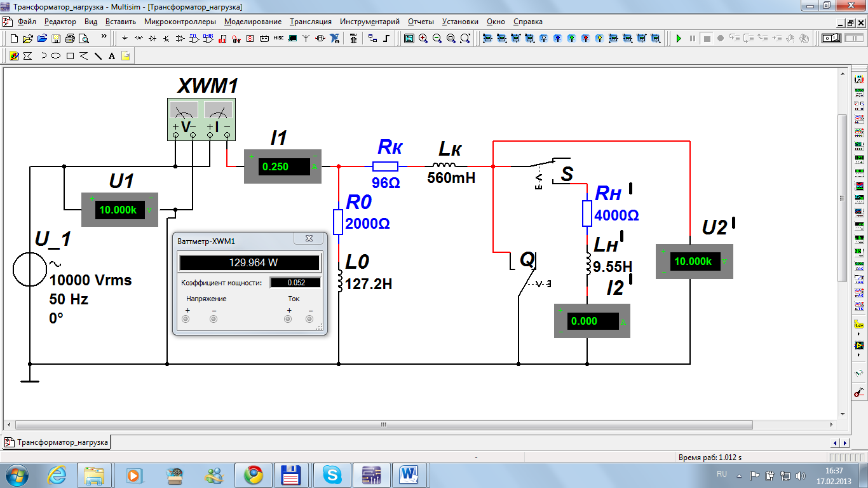
Task: Toggle the simulation on/off switch
Action: pyautogui.click(x=832, y=39)
